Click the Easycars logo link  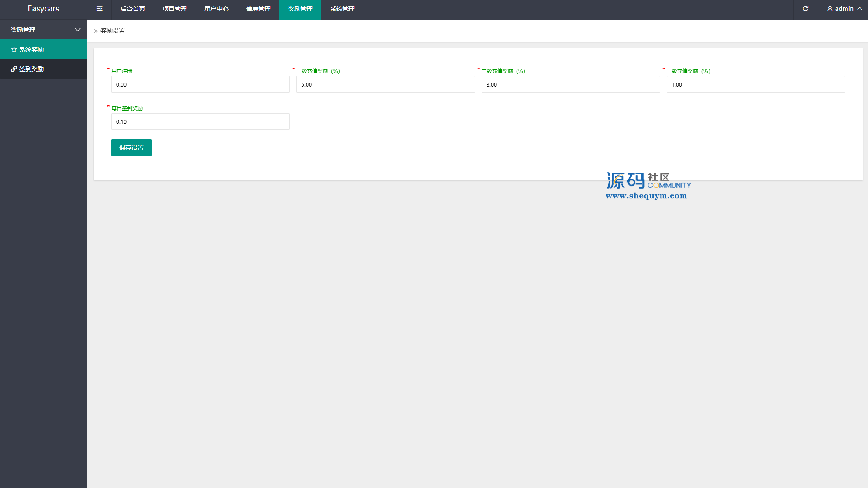tap(43, 9)
